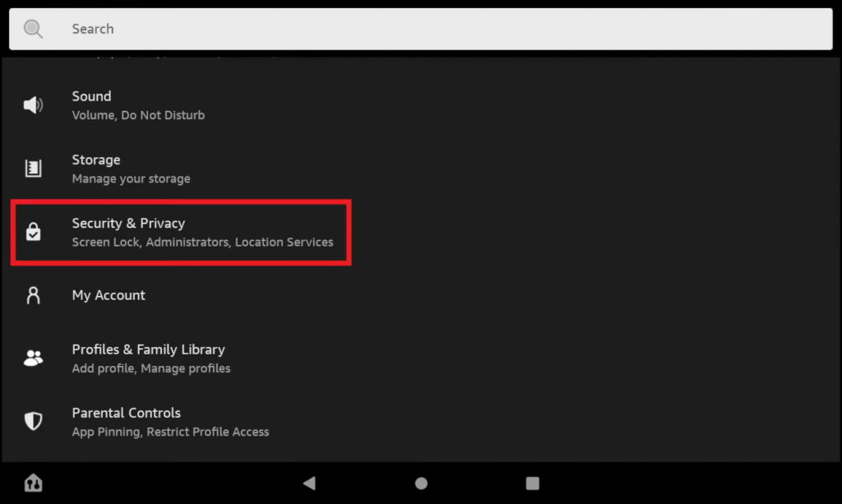Tap the Security & Privacy padlock icon

coord(33,231)
